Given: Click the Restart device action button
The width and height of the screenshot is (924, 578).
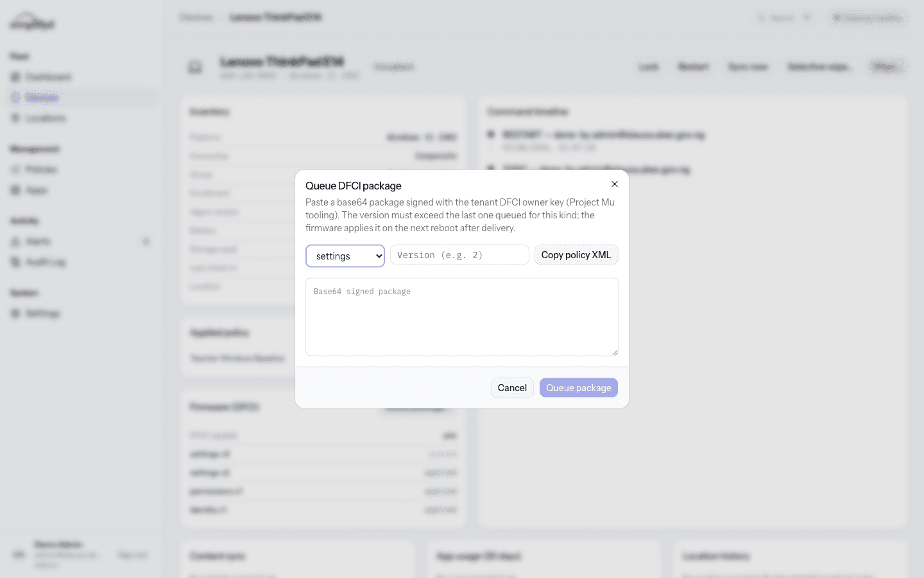Looking at the screenshot, I should 693,67.
